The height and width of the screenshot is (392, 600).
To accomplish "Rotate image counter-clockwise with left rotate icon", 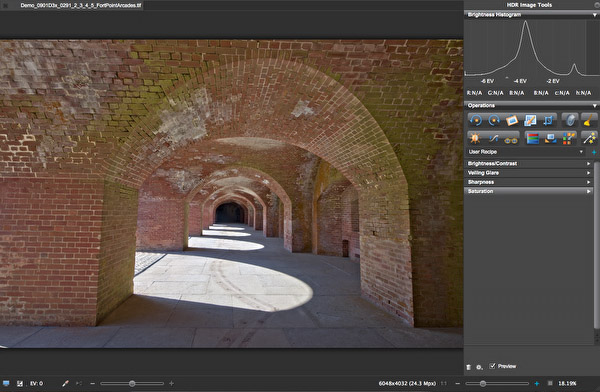I will [476, 120].
